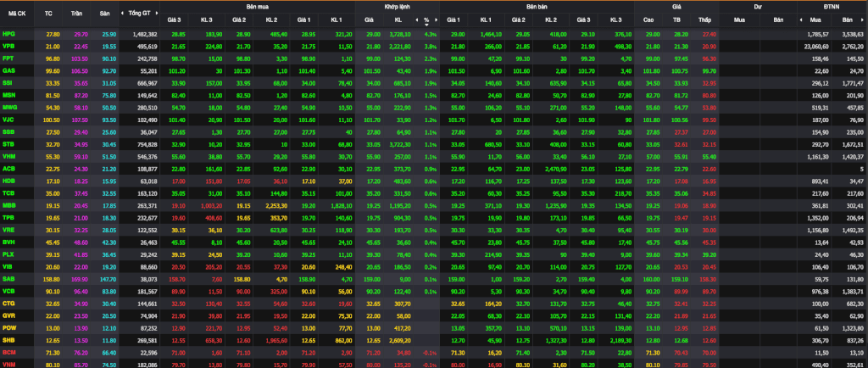The width and height of the screenshot is (868, 368).
Task: Open the POW stock ticker
Action: click(9, 327)
